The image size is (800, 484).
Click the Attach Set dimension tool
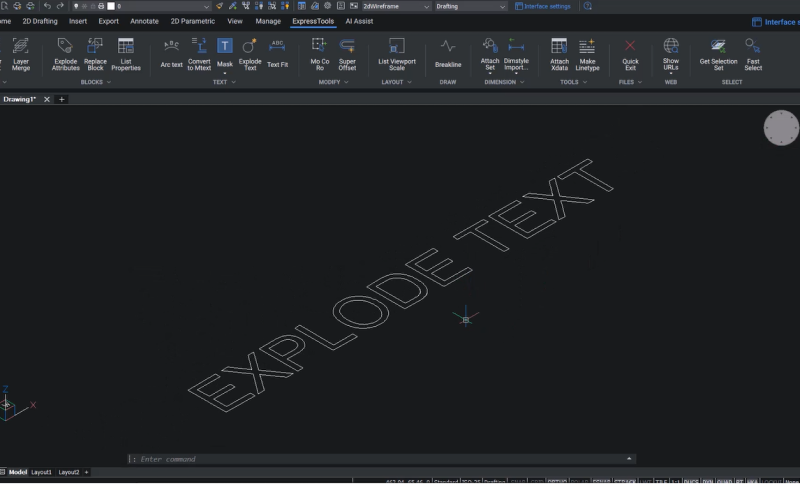coord(490,54)
